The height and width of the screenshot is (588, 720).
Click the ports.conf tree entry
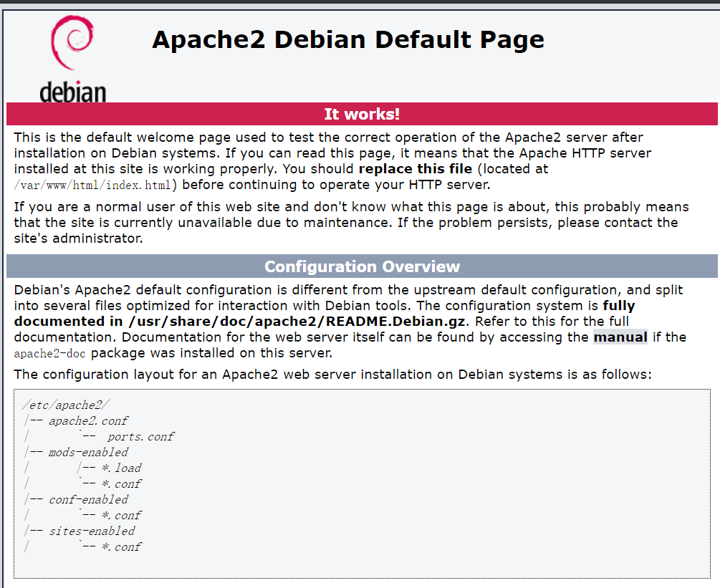pyautogui.click(x=140, y=437)
